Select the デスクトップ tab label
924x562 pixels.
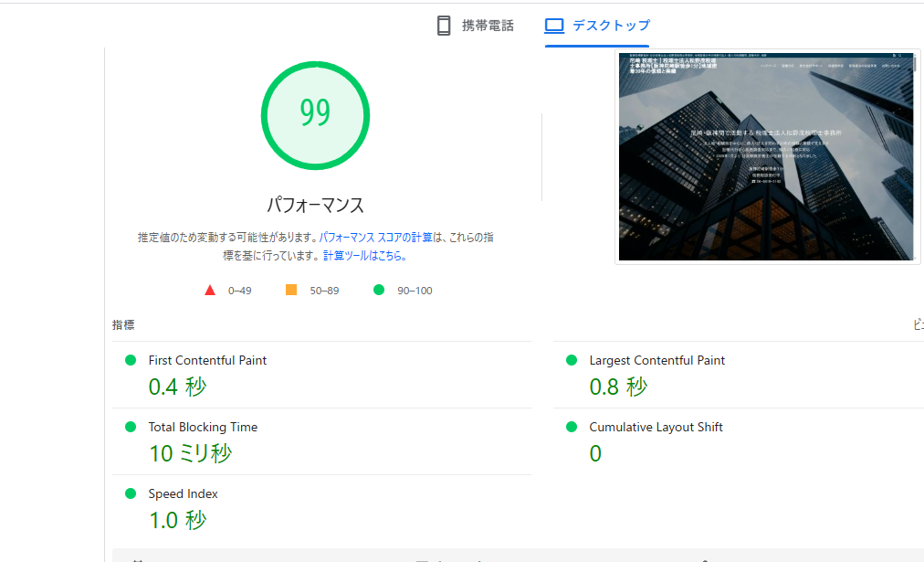click(611, 26)
